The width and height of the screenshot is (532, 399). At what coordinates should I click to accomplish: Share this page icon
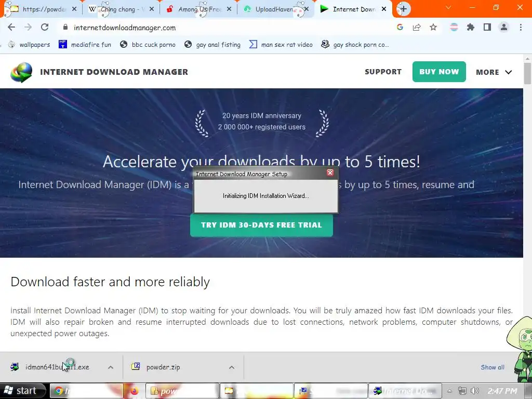(417, 27)
